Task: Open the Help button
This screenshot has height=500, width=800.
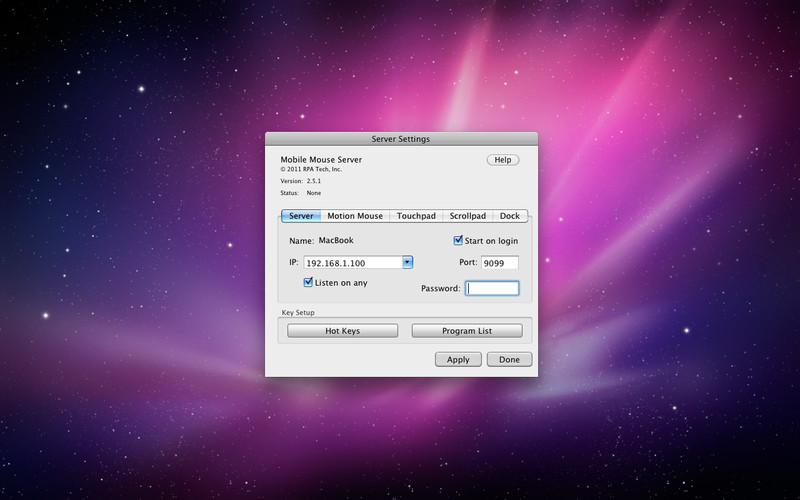Action: [x=502, y=160]
